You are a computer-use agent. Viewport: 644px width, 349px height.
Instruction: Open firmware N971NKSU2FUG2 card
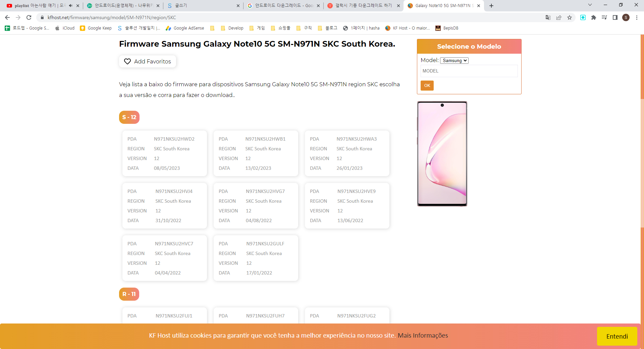[x=347, y=315]
